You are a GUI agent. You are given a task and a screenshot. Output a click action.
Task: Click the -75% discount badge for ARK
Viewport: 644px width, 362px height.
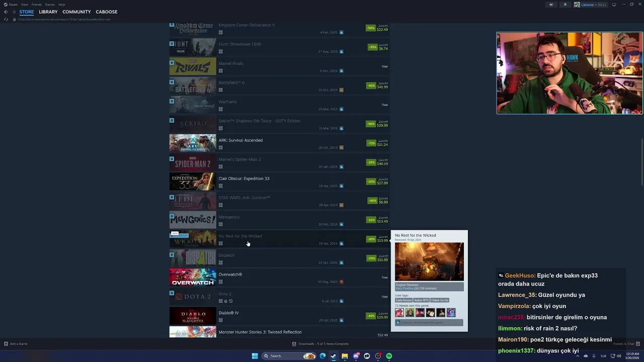(371, 143)
